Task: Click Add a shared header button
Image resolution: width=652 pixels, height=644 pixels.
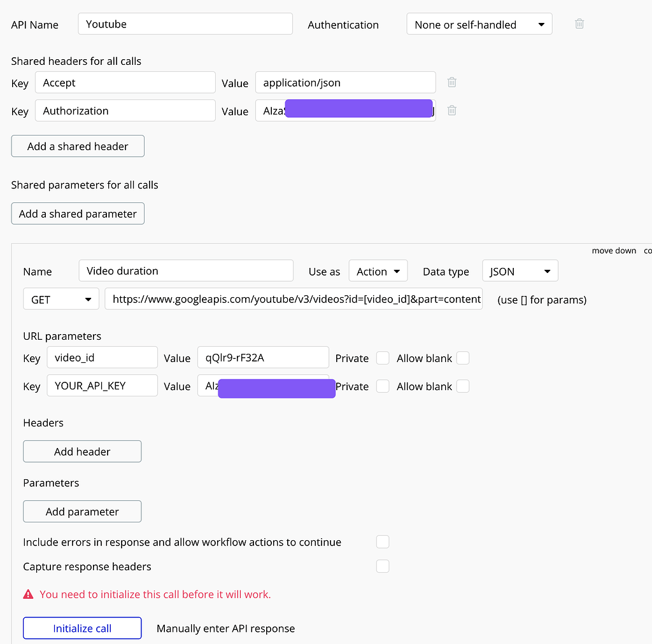Action: 78,146
